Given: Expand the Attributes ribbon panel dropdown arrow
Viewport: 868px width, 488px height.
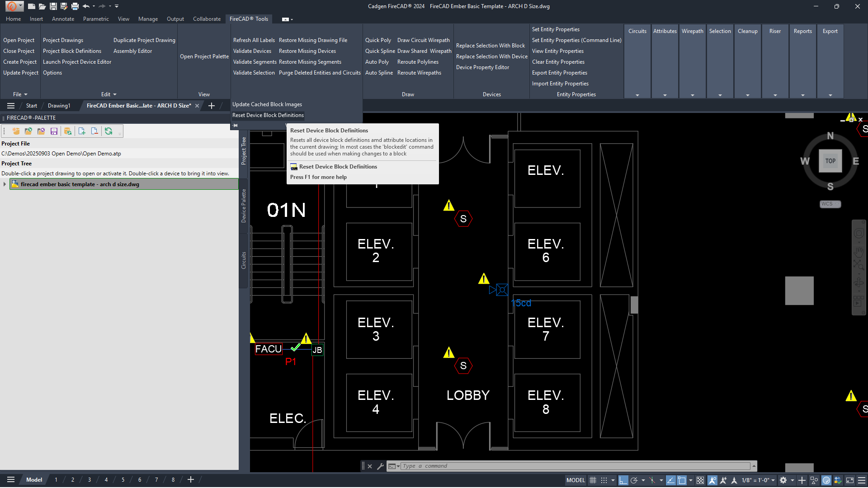Looking at the screenshot, I should pyautogui.click(x=665, y=95).
